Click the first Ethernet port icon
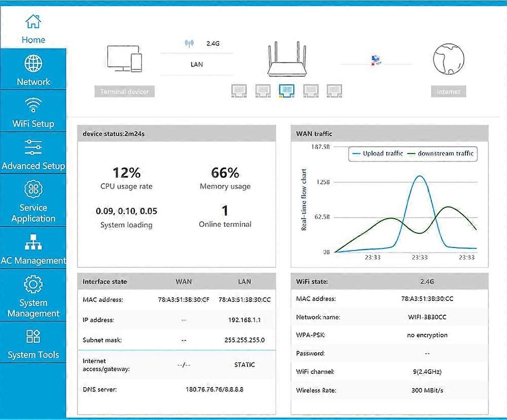Image resolution: width=507 pixels, height=420 pixels. [x=239, y=91]
